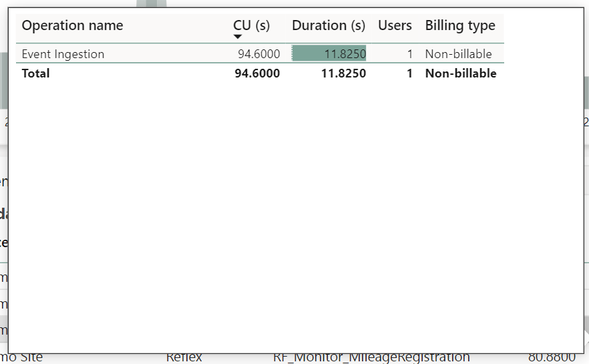
Task: Click RF_Monitor_MileageRegistration item below the popup
Action: (x=371, y=359)
